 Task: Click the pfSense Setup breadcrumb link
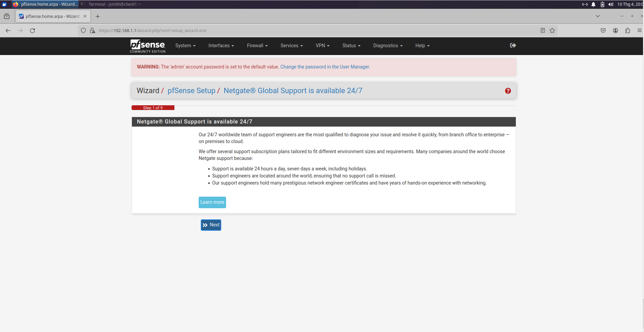(191, 91)
